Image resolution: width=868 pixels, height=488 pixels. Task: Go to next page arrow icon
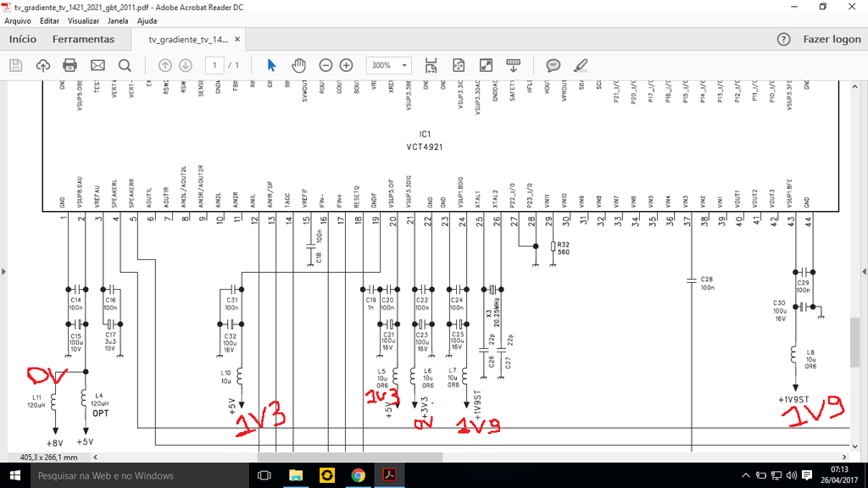tap(186, 65)
